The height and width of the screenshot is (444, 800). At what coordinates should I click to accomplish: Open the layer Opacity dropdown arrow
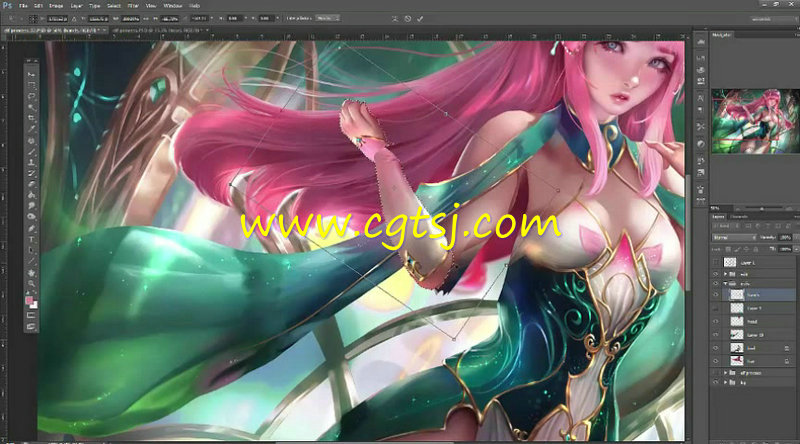[x=796, y=237]
